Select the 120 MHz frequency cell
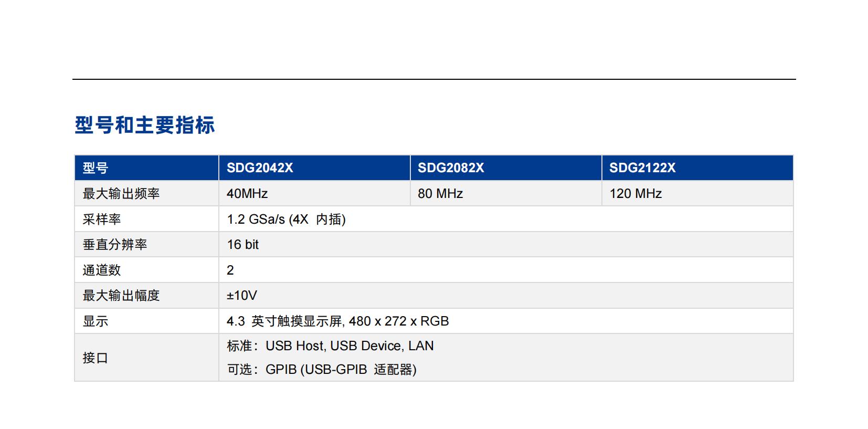Screen dimensions: 868x429 tap(636, 194)
